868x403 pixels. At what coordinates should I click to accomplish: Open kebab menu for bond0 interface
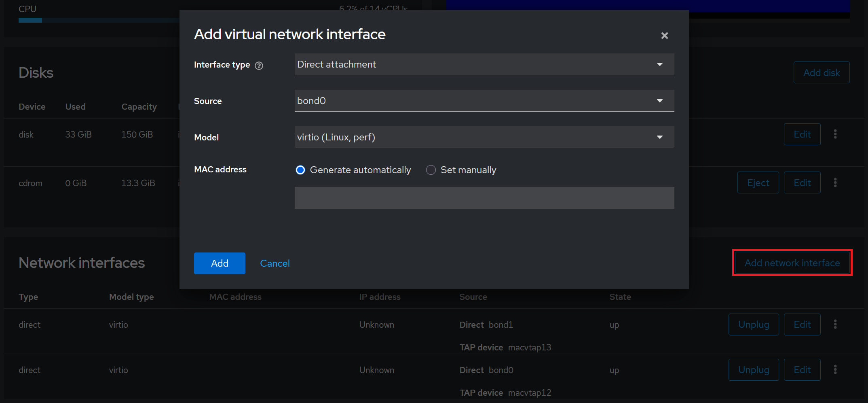coord(835,369)
